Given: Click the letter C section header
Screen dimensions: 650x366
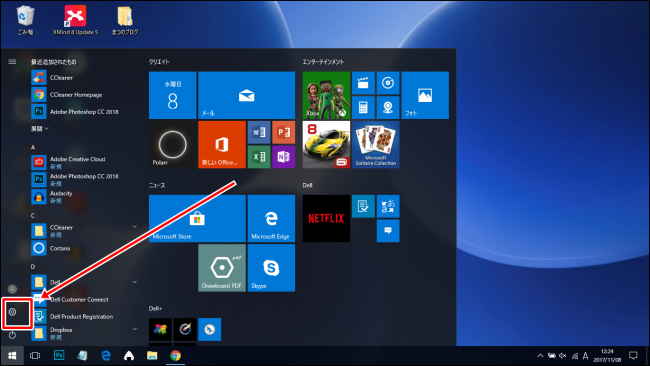Looking at the screenshot, I should pos(33,216).
